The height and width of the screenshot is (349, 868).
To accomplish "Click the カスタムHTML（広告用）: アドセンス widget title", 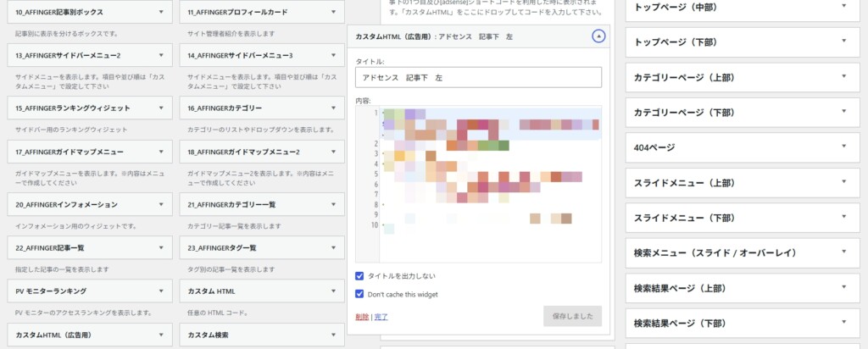I will (x=434, y=36).
